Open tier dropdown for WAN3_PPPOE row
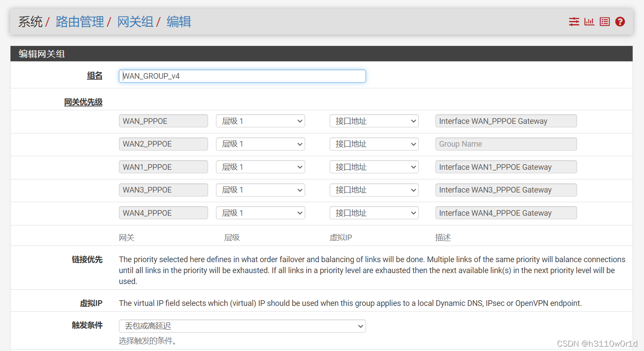Screen dimensions: 644x351 coord(261,190)
